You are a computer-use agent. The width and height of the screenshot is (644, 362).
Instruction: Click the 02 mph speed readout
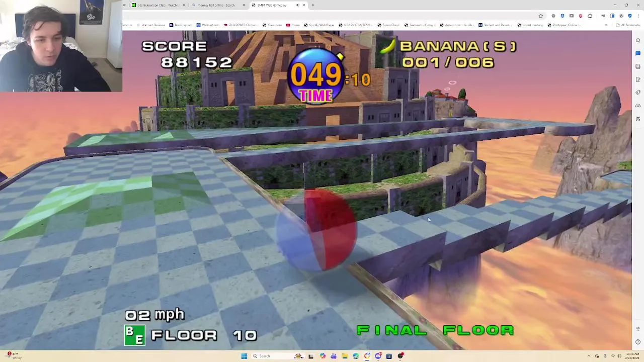154,315
